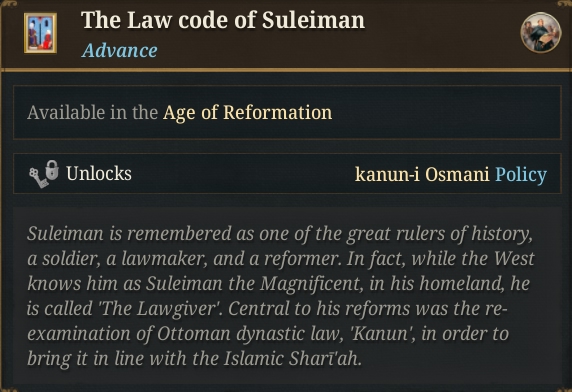Follow the blue Policy link

tap(521, 174)
